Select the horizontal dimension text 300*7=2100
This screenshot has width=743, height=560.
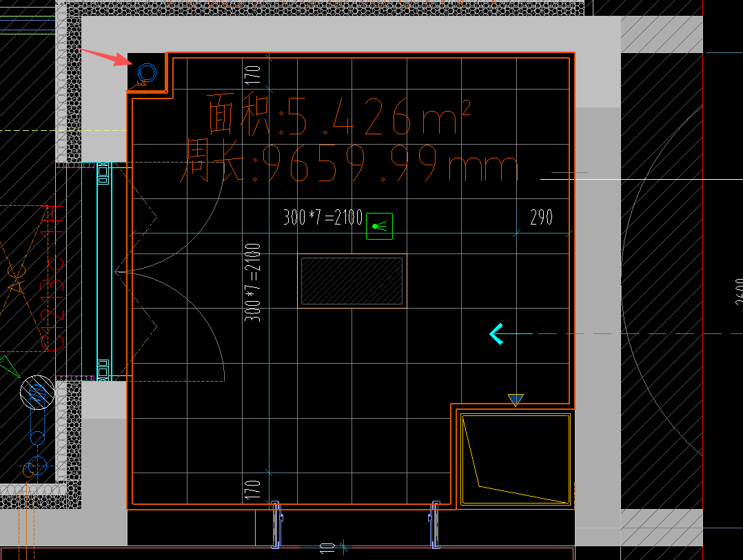point(323,217)
